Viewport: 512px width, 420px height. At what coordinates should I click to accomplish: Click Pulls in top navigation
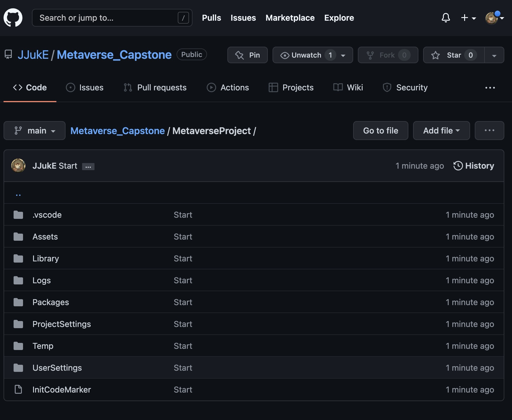pos(211,18)
